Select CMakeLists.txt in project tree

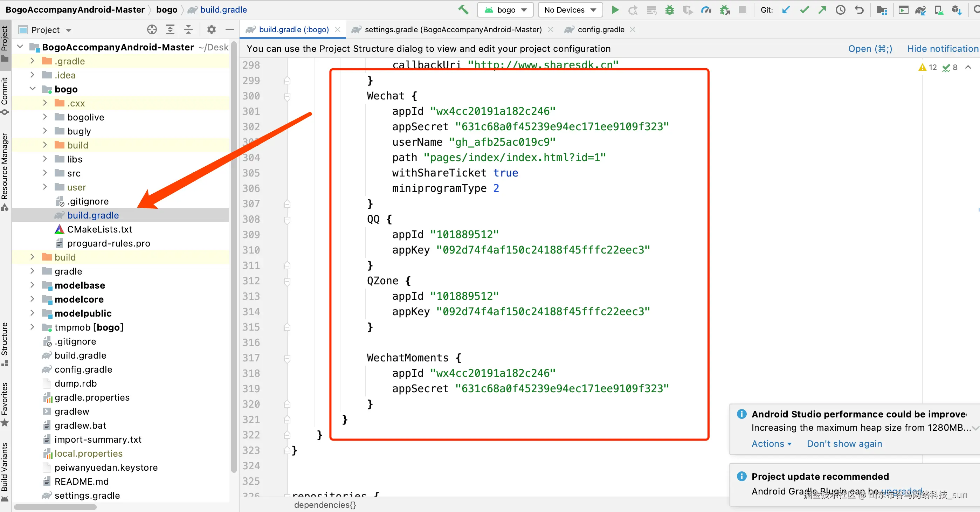coord(99,229)
